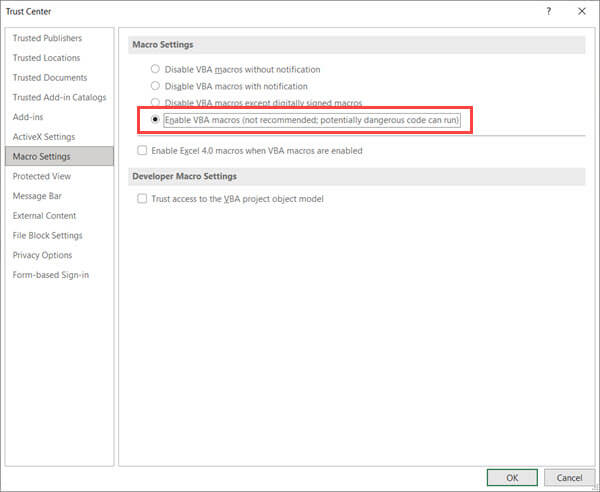
Task: Enable Excel 4.0 macros checkbox
Action: tap(142, 151)
